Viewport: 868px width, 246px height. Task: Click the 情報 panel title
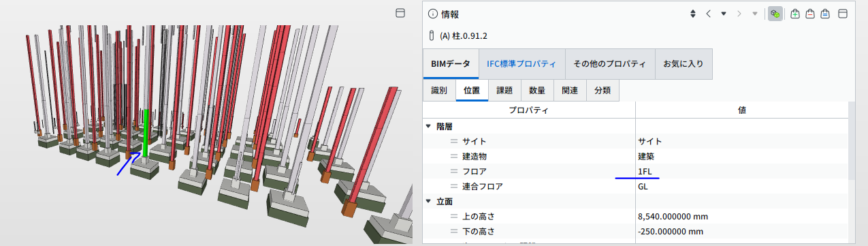(x=450, y=14)
